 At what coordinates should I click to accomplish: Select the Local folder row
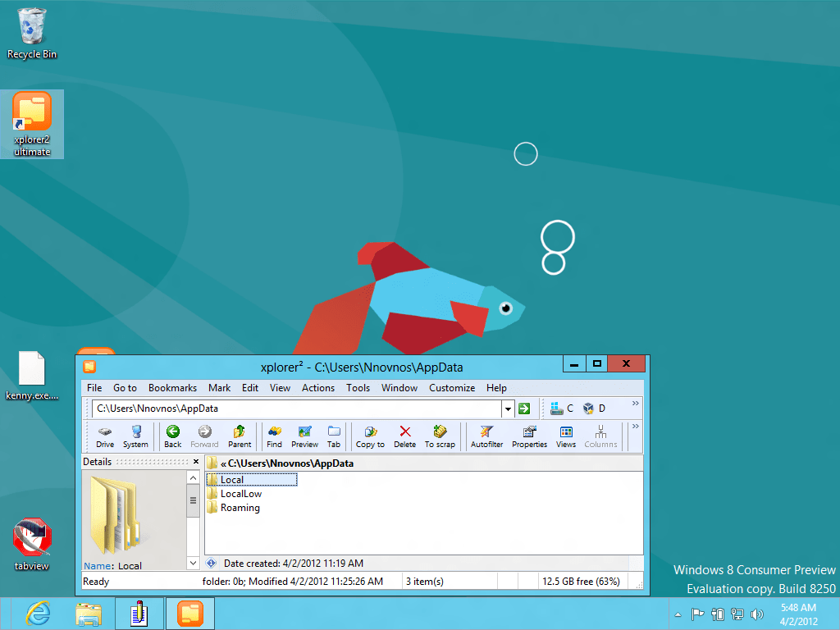tap(252, 479)
